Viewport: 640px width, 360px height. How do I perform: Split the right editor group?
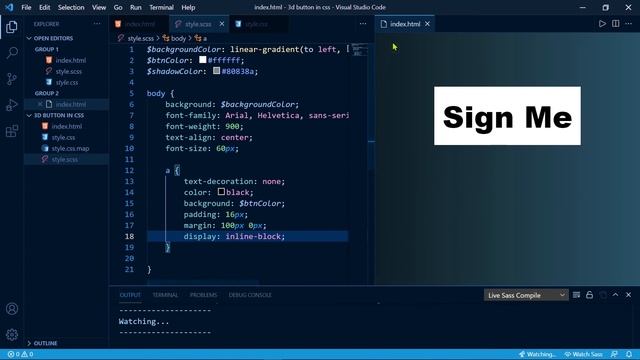616,24
